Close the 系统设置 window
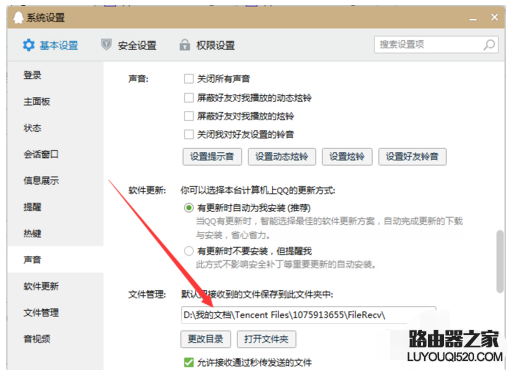The image size is (509, 370). pyautogui.click(x=494, y=17)
